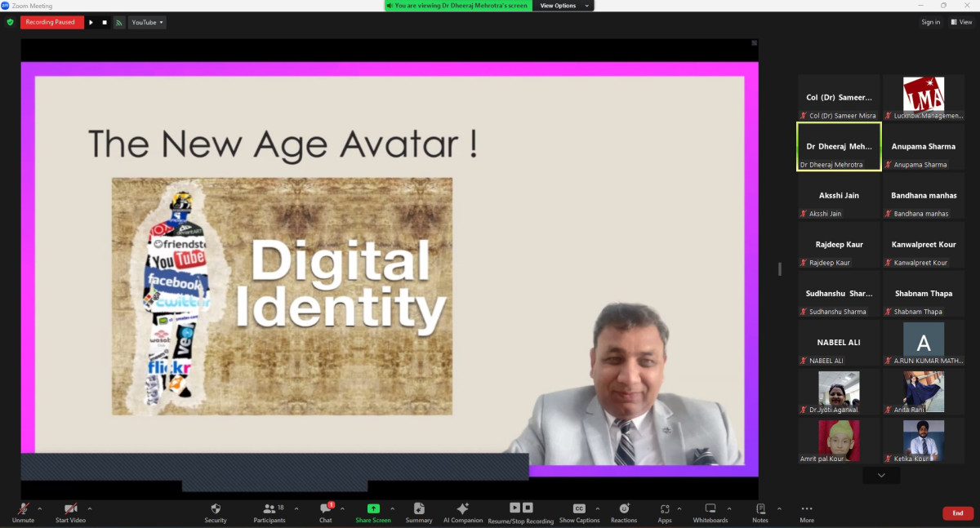980x528 pixels.
Task: Select Dr Dheeraj Mehrotra's highlighted tile
Action: [x=839, y=147]
